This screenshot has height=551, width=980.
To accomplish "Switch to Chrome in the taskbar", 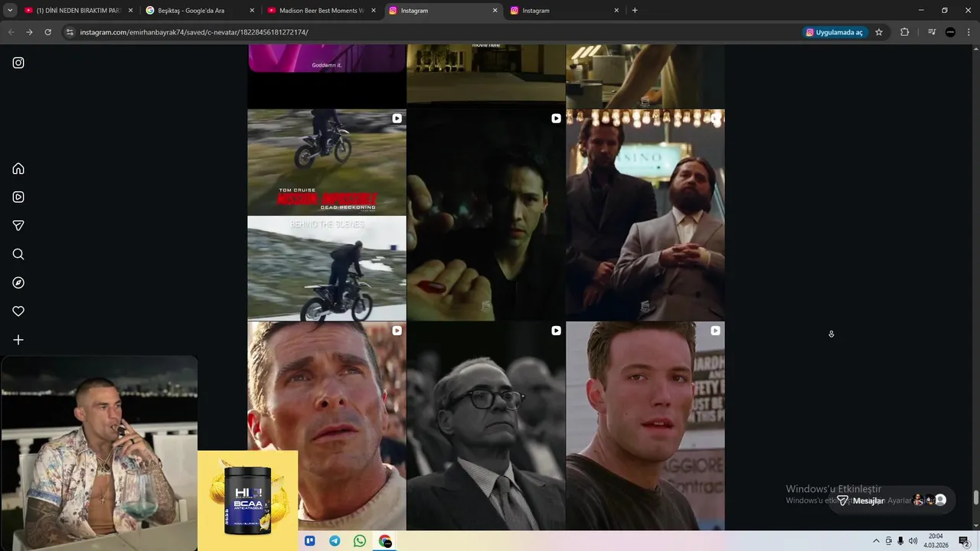I will (385, 541).
